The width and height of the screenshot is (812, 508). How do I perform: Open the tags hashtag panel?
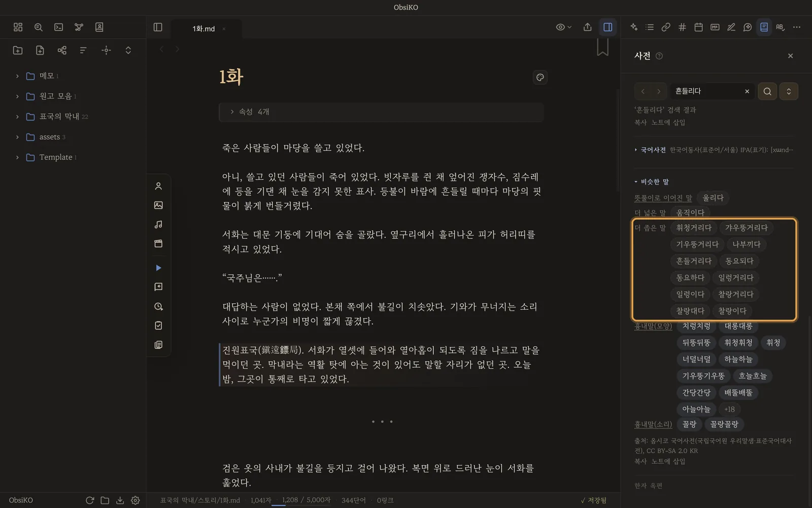(x=682, y=27)
